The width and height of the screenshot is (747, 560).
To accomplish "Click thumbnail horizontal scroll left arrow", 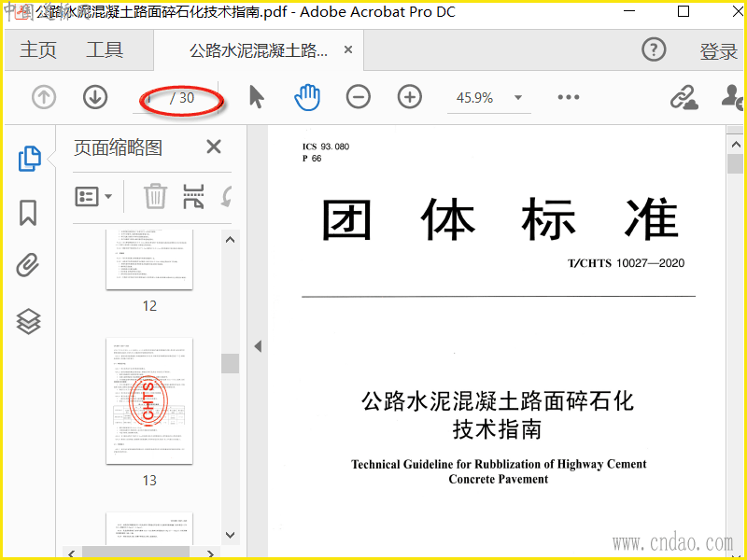I will point(72,553).
